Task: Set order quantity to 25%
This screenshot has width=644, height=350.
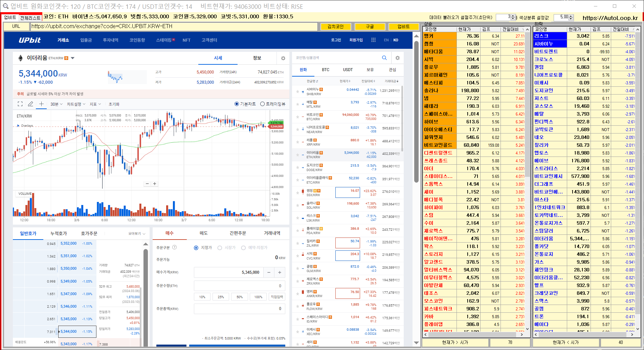Action: click(221, 297)
